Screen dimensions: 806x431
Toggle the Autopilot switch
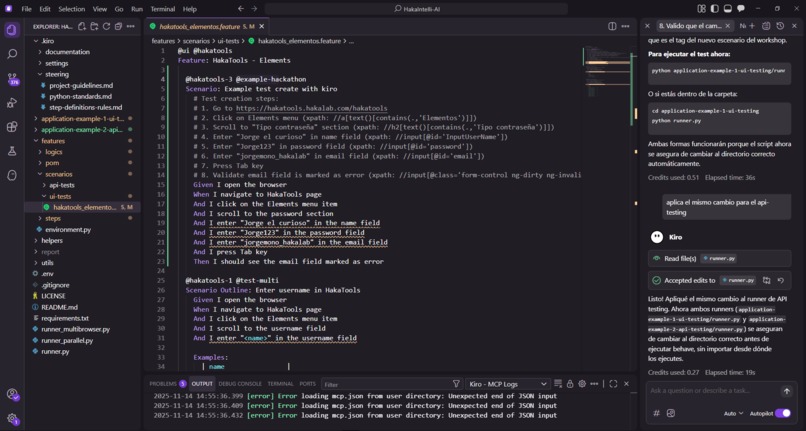coord(783,413)
